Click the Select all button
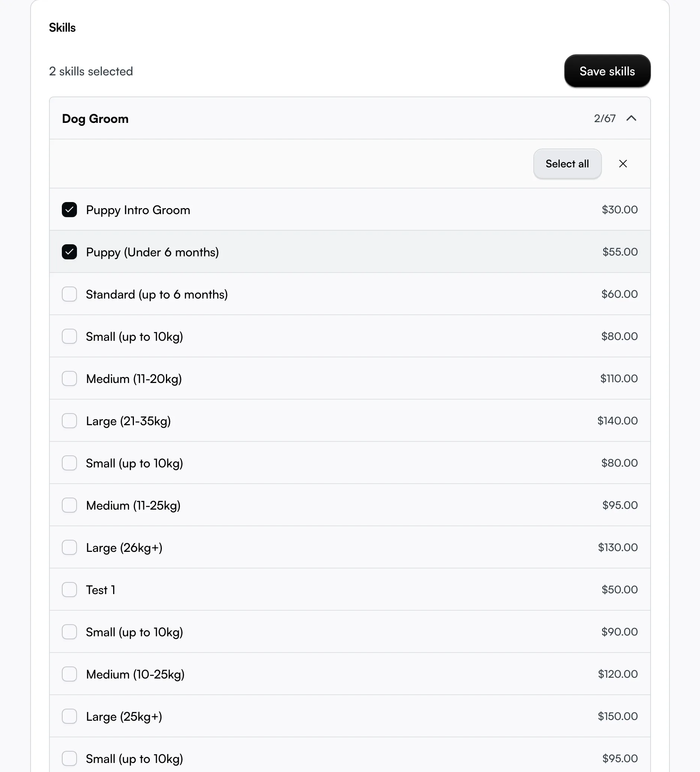This screenshot has width=700, height=772. (567, 164)
